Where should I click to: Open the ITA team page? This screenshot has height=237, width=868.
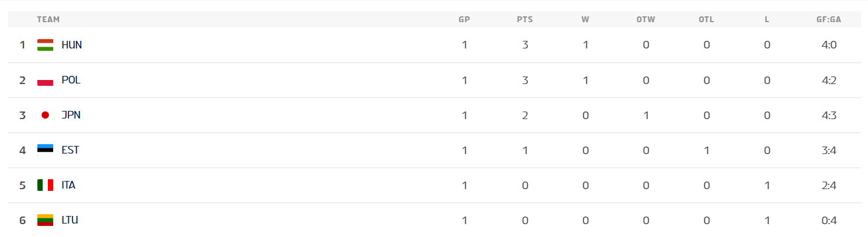point(68,185)
